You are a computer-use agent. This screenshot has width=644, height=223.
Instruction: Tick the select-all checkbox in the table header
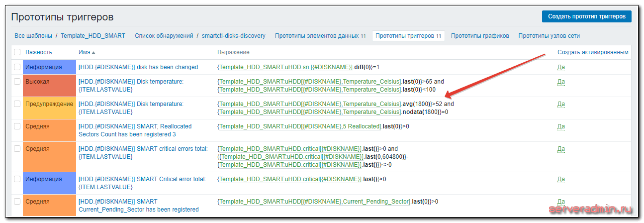pos(17,52)
